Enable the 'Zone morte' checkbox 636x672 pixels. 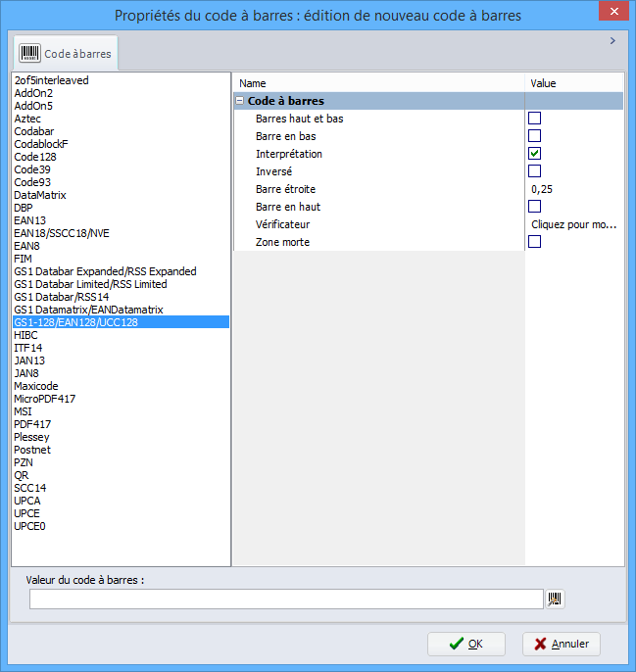[535, 242]
